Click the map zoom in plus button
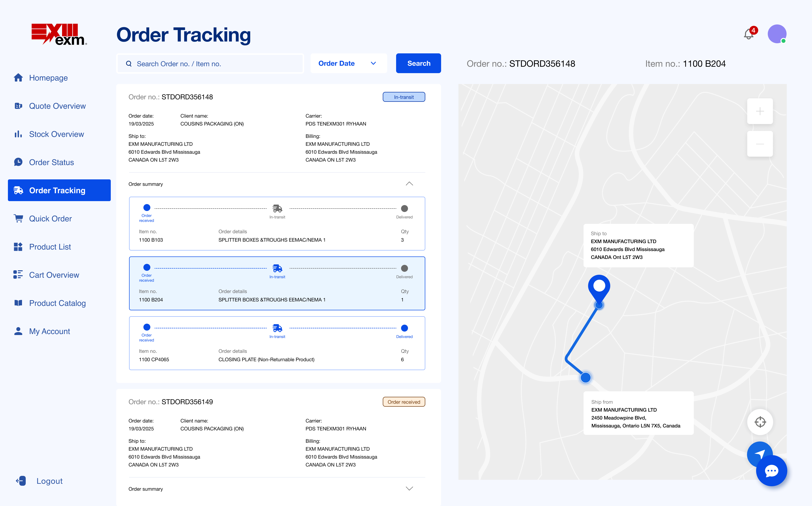This screenshot has height=506, width=812. [x=760, y=111]
